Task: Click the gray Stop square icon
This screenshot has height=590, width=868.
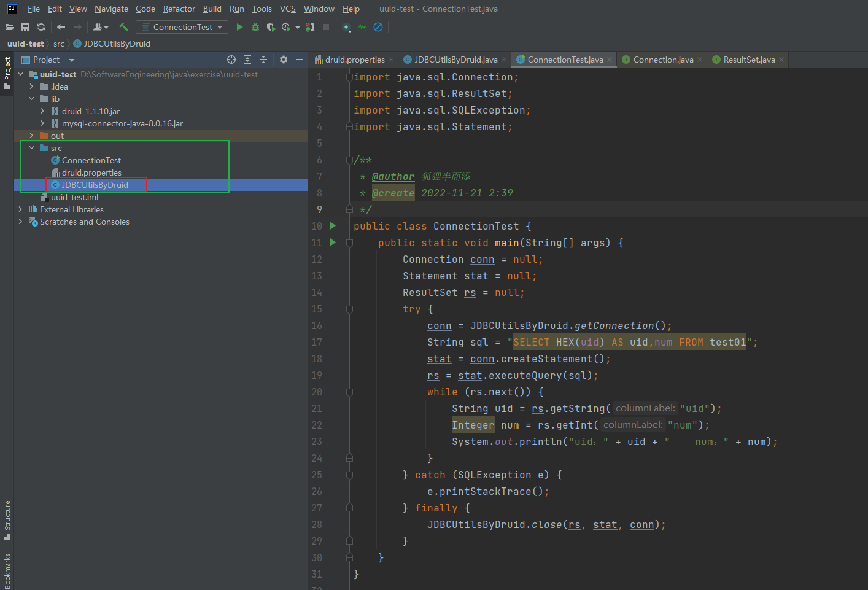Action: click(x=326, y=27)
